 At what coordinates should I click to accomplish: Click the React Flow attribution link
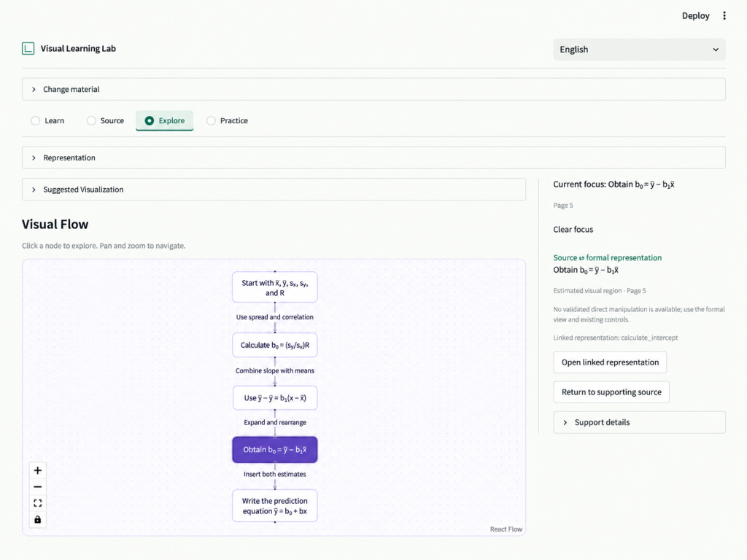[506, 529]
